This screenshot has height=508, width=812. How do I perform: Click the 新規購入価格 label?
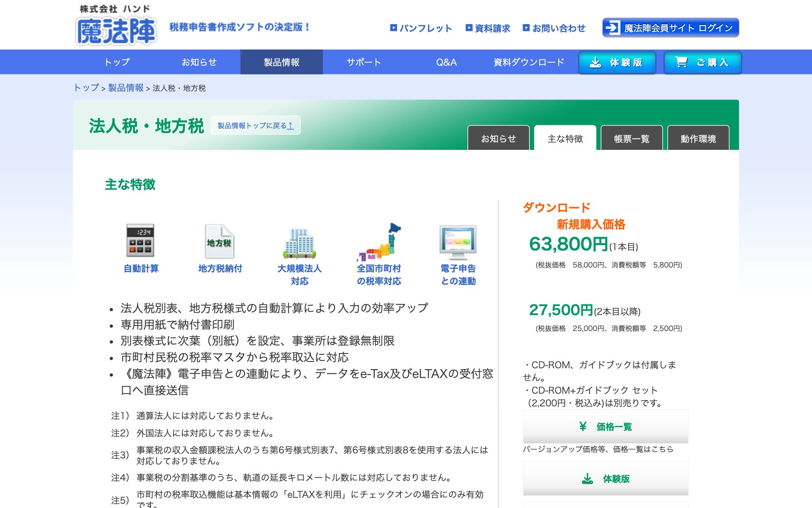point(591,224)
